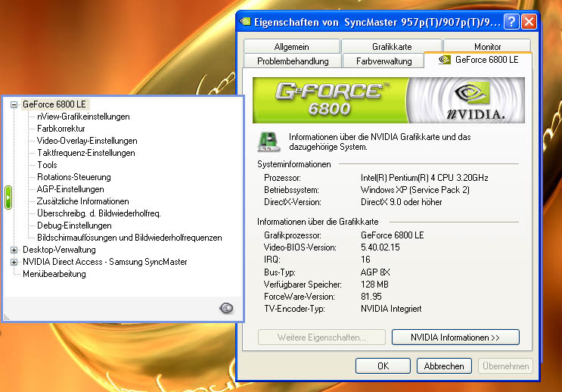
Task: Close the Eigenschaften dialog
Action: [x=529, y=22]
